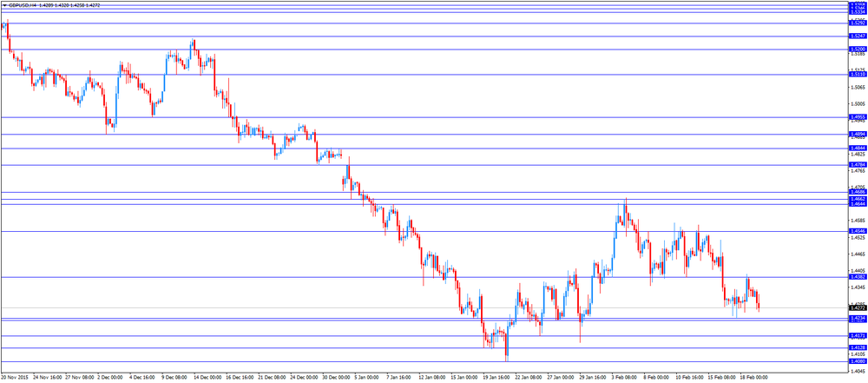Click the 15 Jan 00:00 time label
Viewport: 868px width, 383px height.
[x=465, y=377]
